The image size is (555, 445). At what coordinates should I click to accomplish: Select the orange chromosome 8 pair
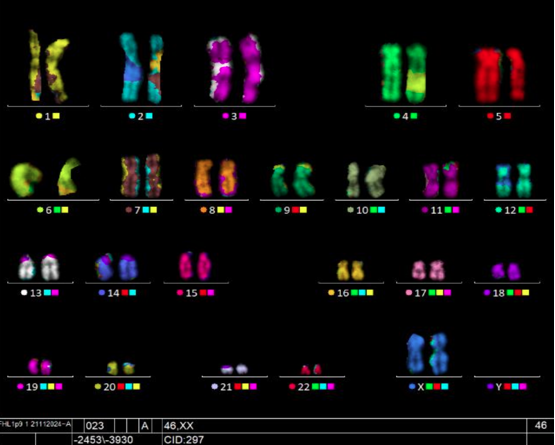pos(216,178)
